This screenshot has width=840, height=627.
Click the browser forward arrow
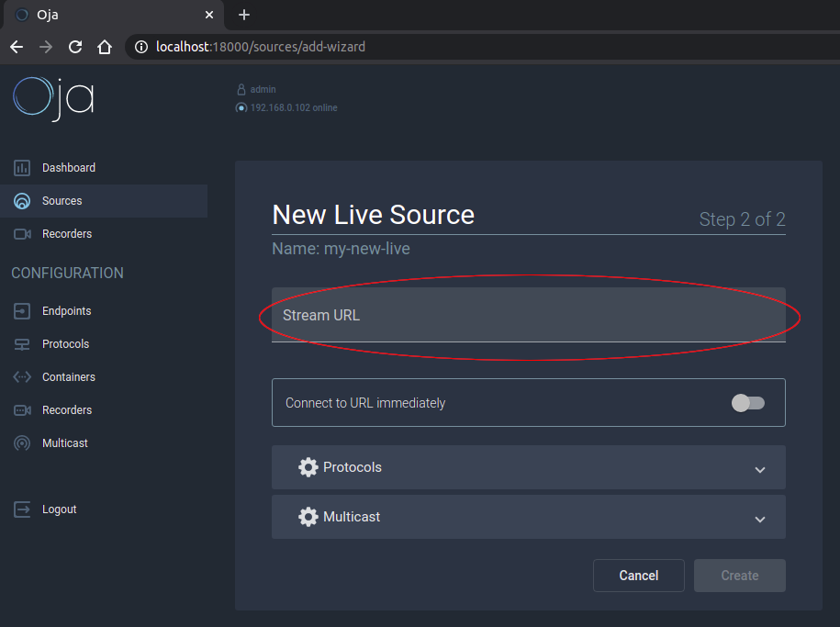(x=46, y=47)
